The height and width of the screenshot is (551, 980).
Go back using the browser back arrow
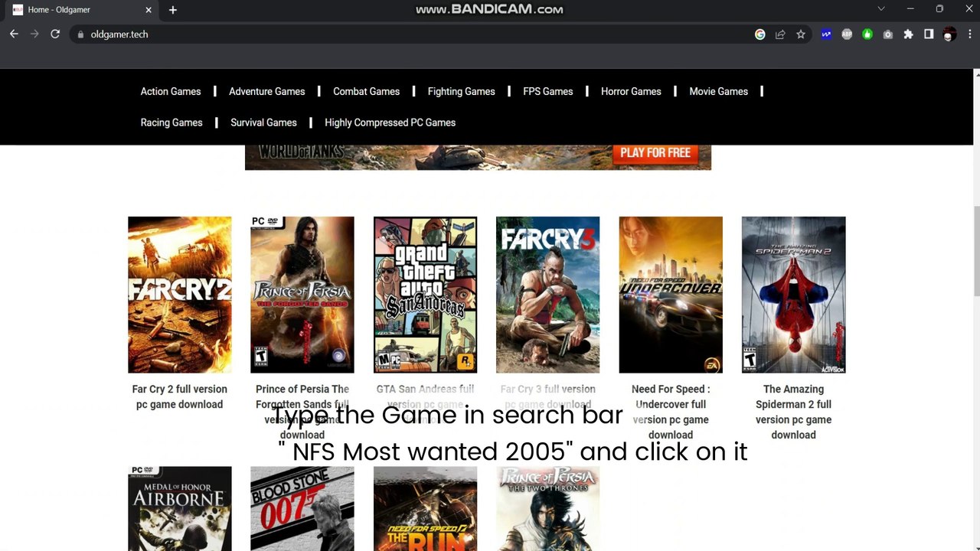click(x=14, y=34)
